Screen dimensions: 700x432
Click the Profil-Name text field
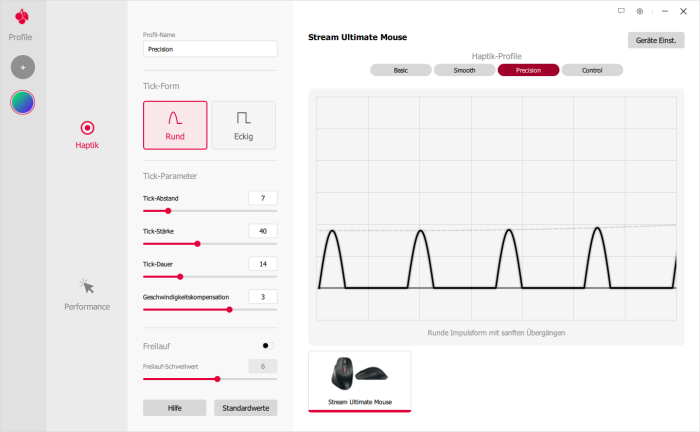[210, 48]
